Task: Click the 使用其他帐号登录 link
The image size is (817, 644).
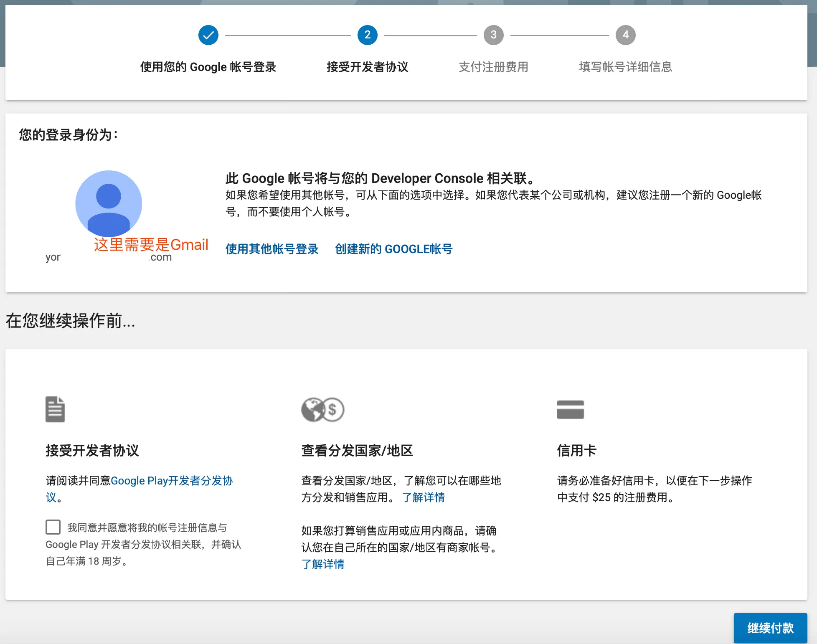Action: pyautogui.click(x=272, y=249)
